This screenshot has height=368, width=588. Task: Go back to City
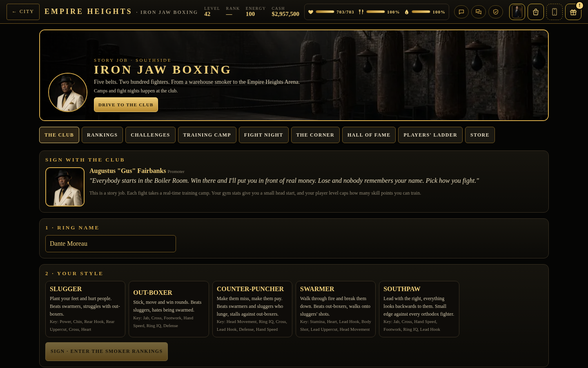coord(23,12)
